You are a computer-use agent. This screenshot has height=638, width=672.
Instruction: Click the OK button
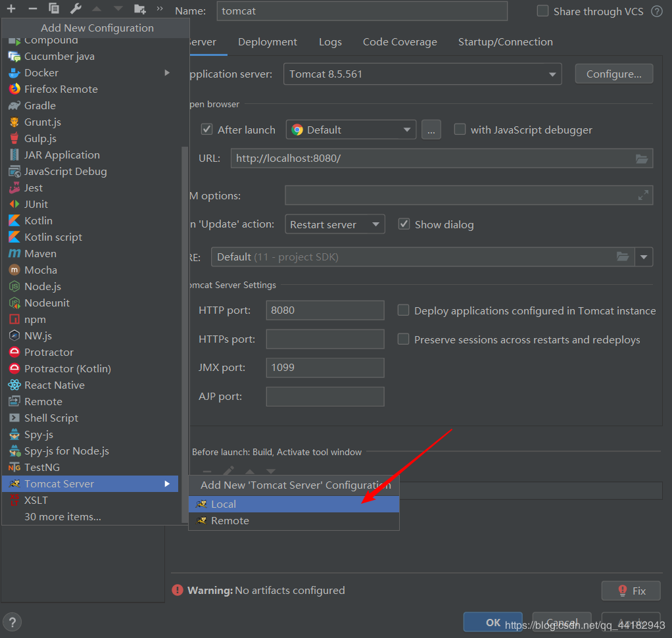(x=493, y=622)
